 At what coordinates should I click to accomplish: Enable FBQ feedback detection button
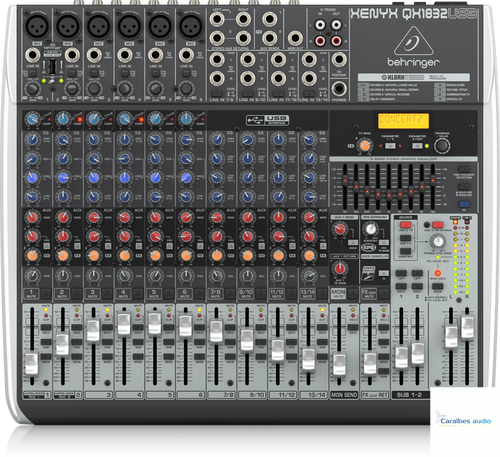464,169
